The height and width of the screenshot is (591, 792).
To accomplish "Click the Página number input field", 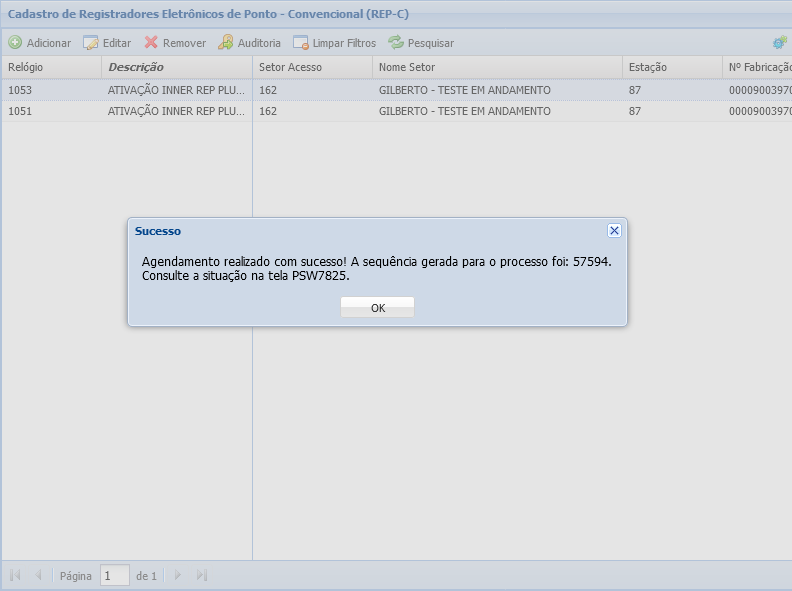I will tap(115, 575).
